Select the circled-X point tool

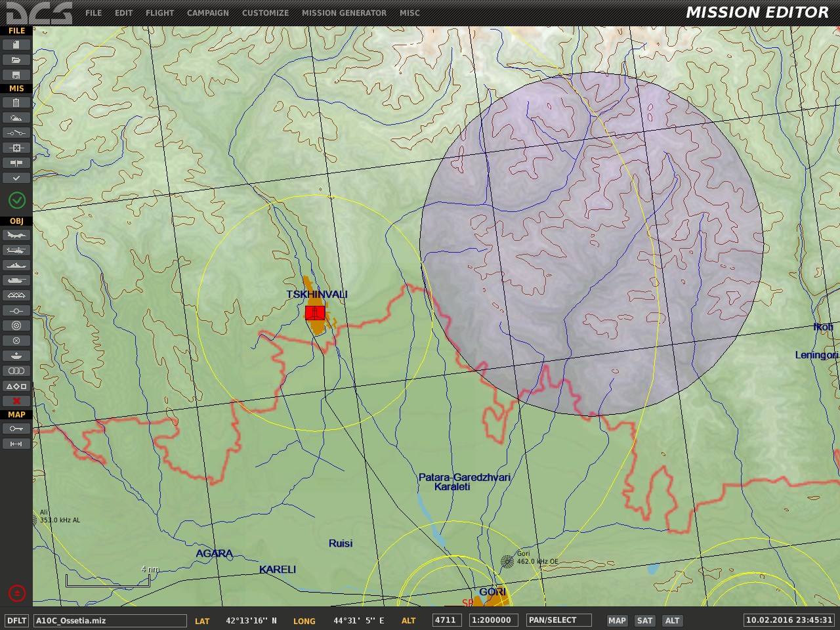coord(16,341)
